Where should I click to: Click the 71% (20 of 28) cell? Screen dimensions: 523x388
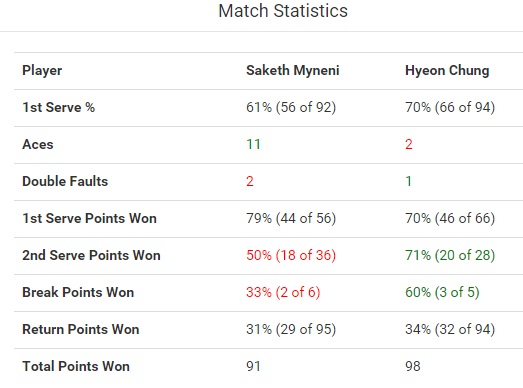450,256
